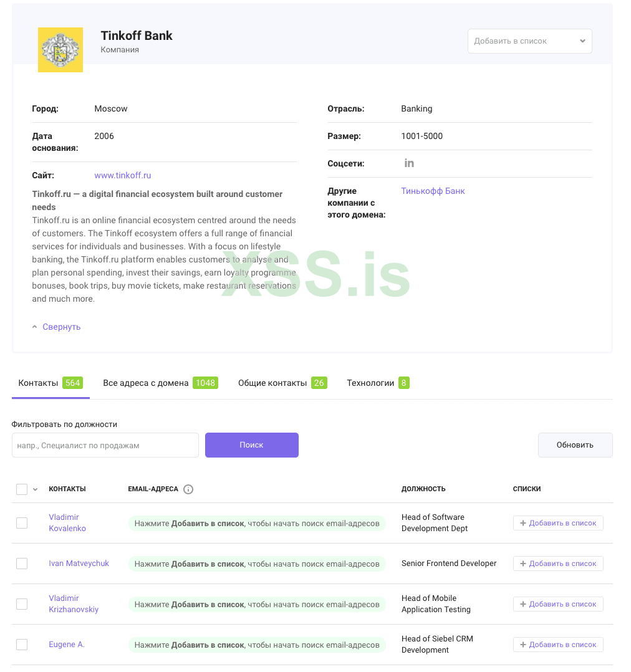Check the box for Ivan Matveychuk
Image resolution: width=631 pixels, height=672 pixels.
click(x=22, y=564)
